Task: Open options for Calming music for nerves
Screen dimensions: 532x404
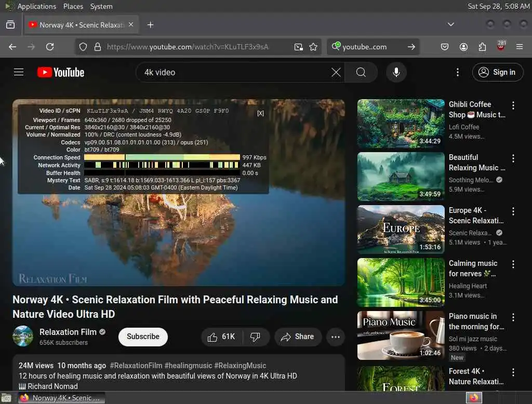Action: pyautogui.click(x=513, y=264)
